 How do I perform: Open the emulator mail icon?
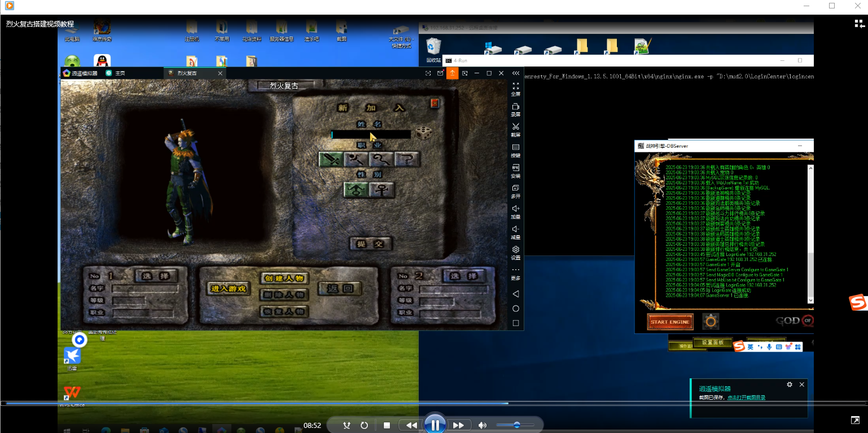(x=440, y=73)
